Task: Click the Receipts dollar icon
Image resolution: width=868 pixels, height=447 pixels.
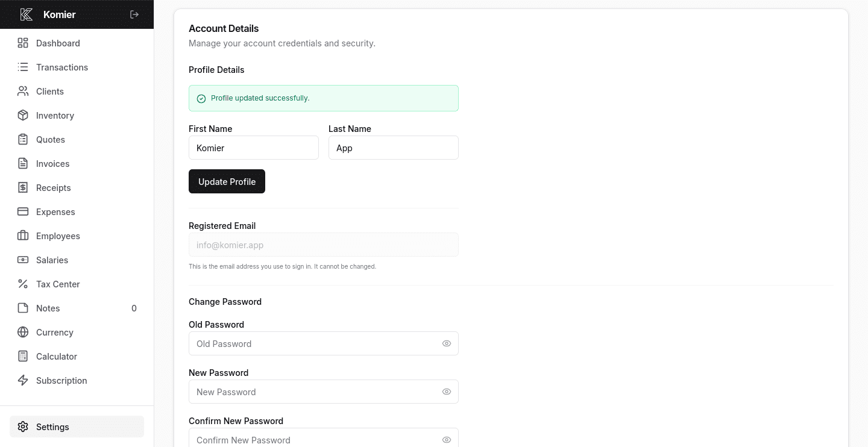Action: (23, 187)
